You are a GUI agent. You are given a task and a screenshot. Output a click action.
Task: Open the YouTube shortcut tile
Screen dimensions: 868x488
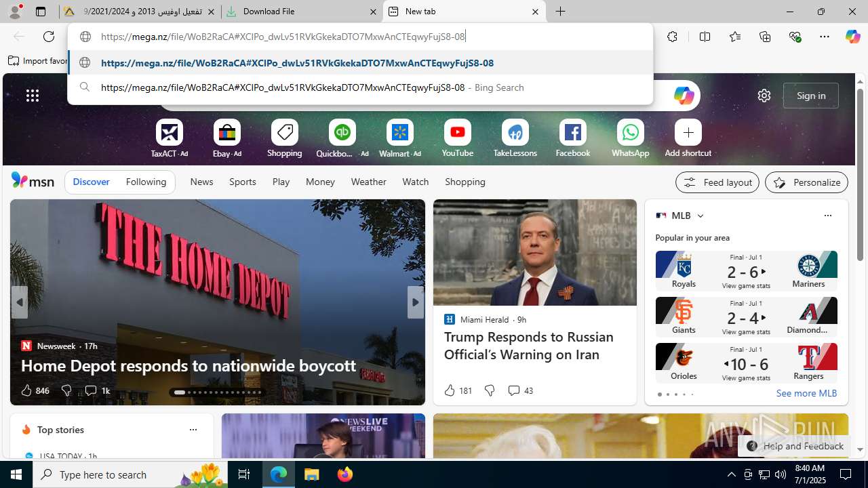pos(458,132)
